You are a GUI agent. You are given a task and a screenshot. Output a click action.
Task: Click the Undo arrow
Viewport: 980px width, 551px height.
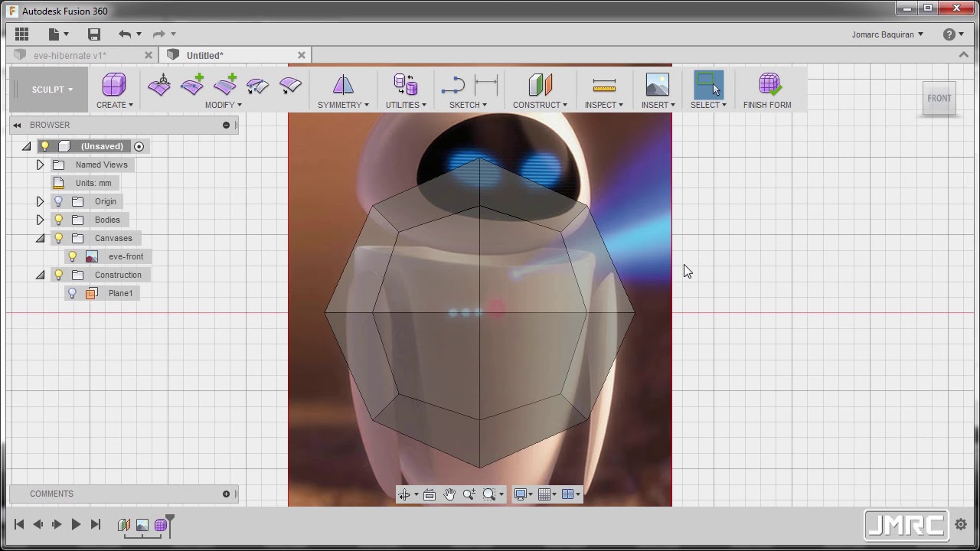tap(125, 34)
